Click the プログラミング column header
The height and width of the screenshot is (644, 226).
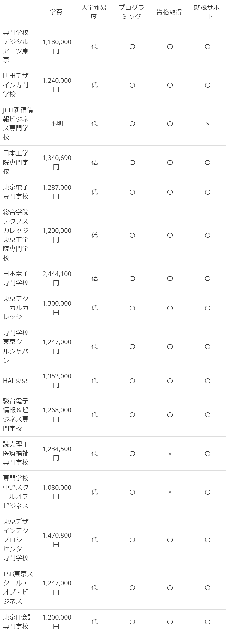(x=131, y=12)
